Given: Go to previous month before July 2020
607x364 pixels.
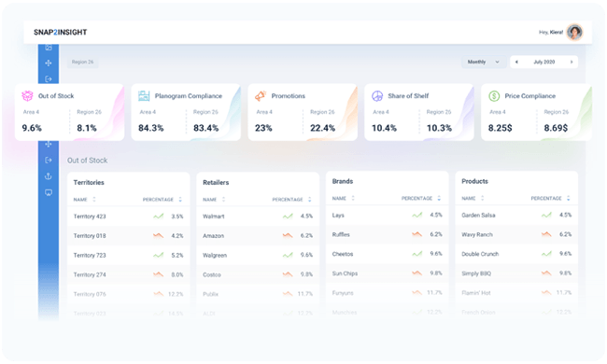Looking at the screenshot, I should click(516, 62).
